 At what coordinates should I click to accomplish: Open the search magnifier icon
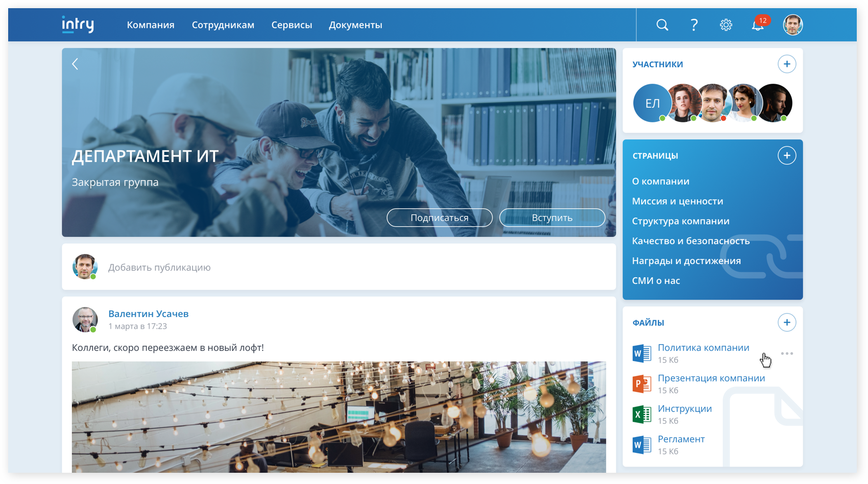[x=662, y=25]
